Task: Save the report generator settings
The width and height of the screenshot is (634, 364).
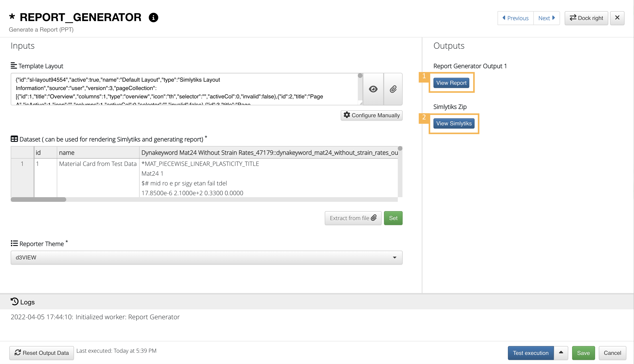Action: pos(583,353)
